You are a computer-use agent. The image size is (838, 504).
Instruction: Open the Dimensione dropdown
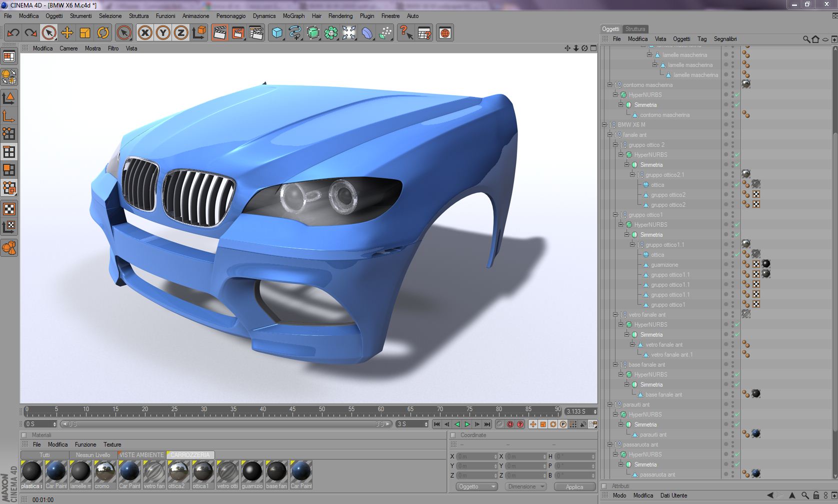(x=525, y=487)
